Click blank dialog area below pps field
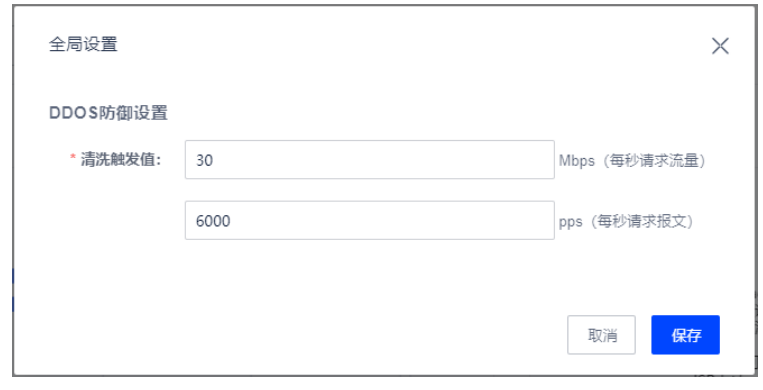 (370, 275)
